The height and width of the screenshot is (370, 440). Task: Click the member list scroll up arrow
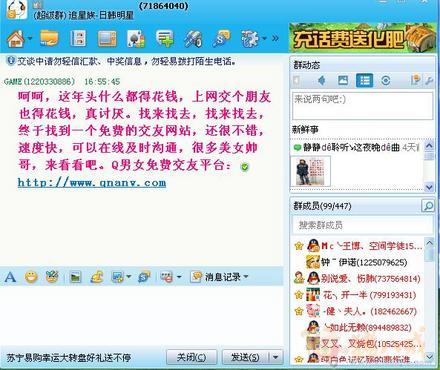[429, 243]
